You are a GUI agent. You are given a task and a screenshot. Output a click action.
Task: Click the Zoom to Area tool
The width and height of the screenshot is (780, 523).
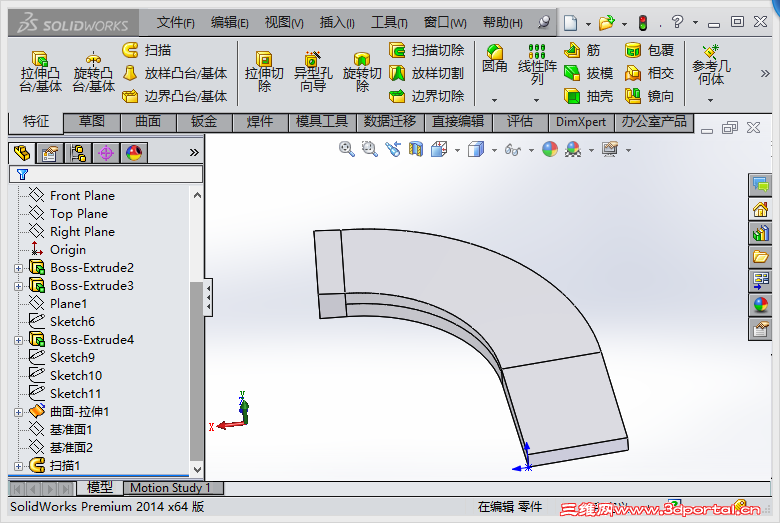pyautogui.click(x=370, y=149)
